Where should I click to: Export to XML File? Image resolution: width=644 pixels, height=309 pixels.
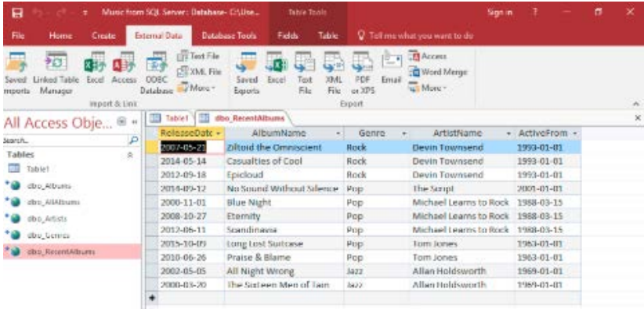333,73
